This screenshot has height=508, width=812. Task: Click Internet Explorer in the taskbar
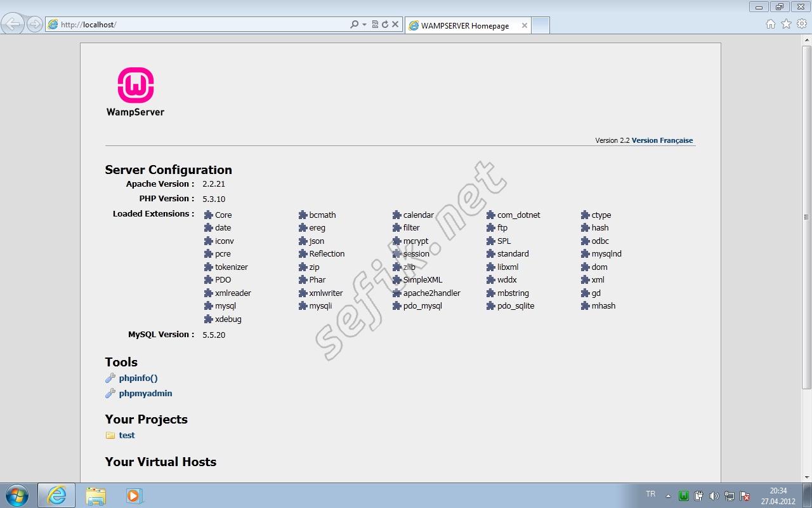(x=56, y=495)
